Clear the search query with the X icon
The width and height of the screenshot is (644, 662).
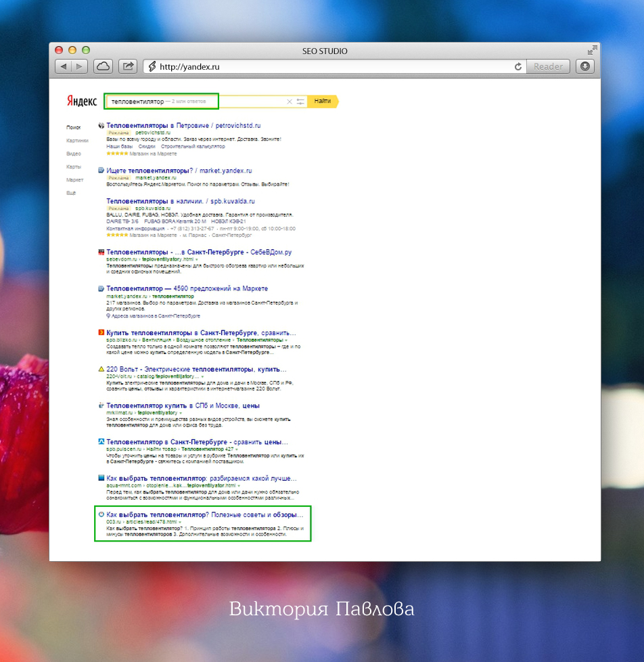tap(290, 102)
